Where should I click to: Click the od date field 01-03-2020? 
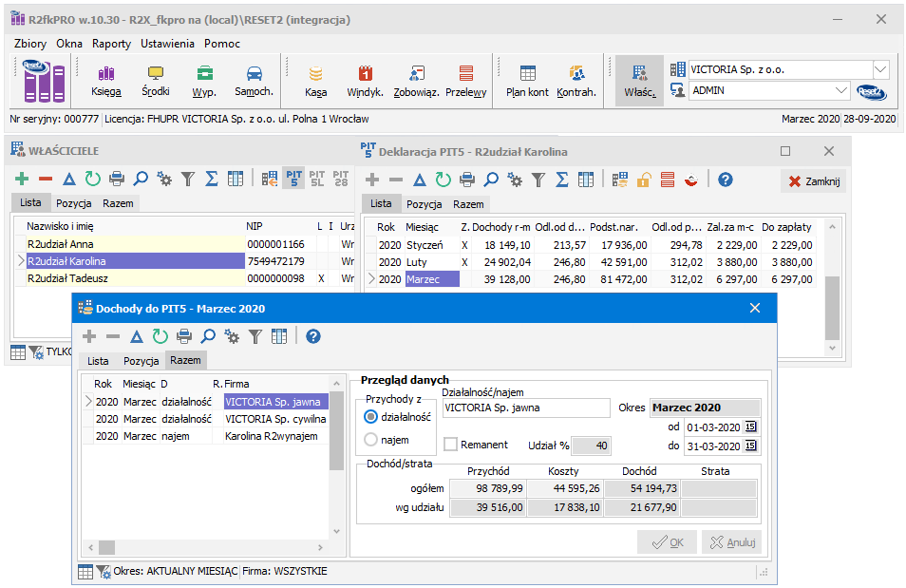(713, 427)
